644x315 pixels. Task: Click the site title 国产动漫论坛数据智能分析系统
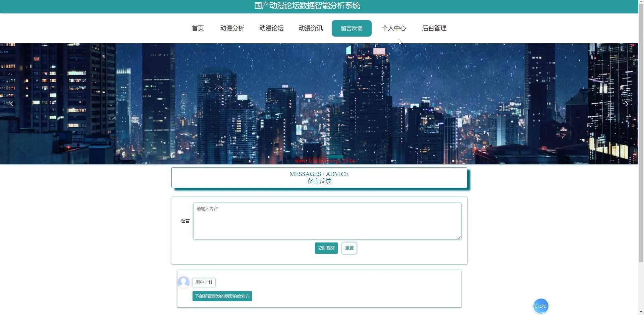[x=307, y=6]
